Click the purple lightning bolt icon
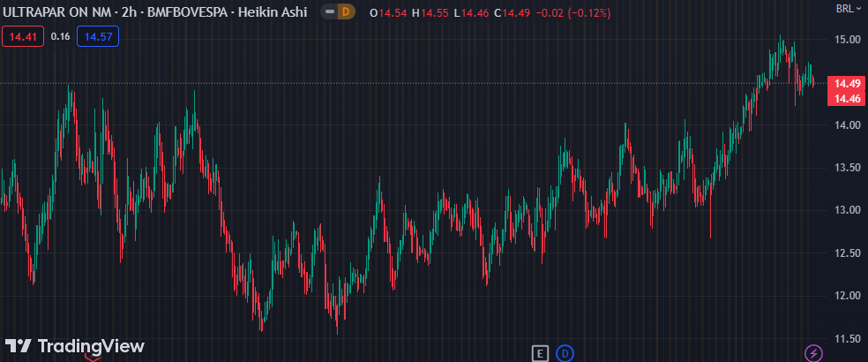 coord(813,352)
